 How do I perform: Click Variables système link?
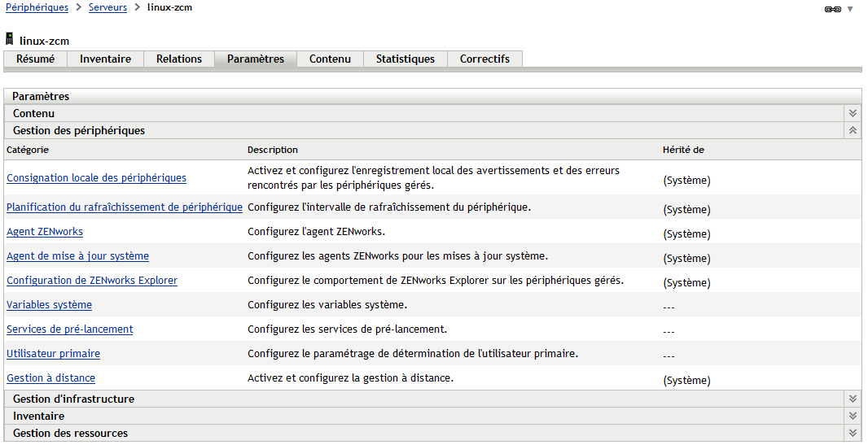coord(49,305)
